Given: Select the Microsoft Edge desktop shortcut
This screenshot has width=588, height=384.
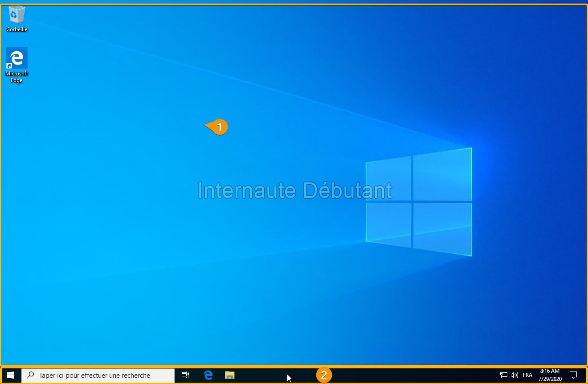Looking at the screenshot, I should click(x=16, y=66).
